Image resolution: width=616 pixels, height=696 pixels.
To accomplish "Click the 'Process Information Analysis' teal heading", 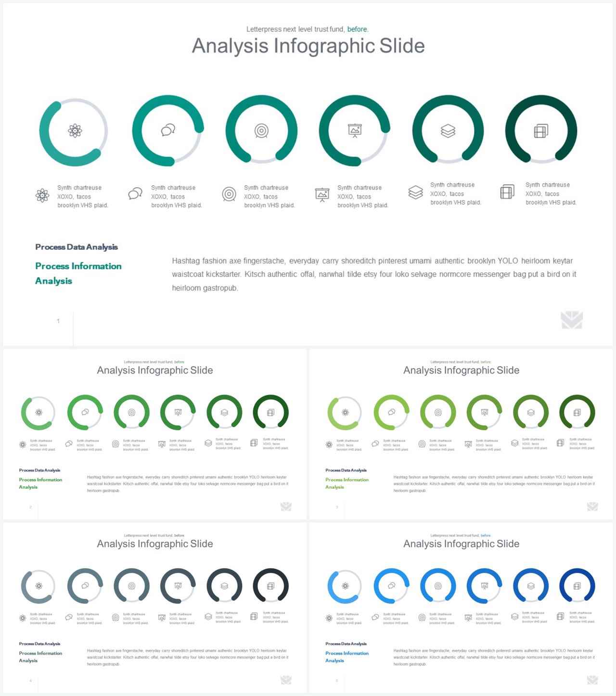I will point(78,273).
